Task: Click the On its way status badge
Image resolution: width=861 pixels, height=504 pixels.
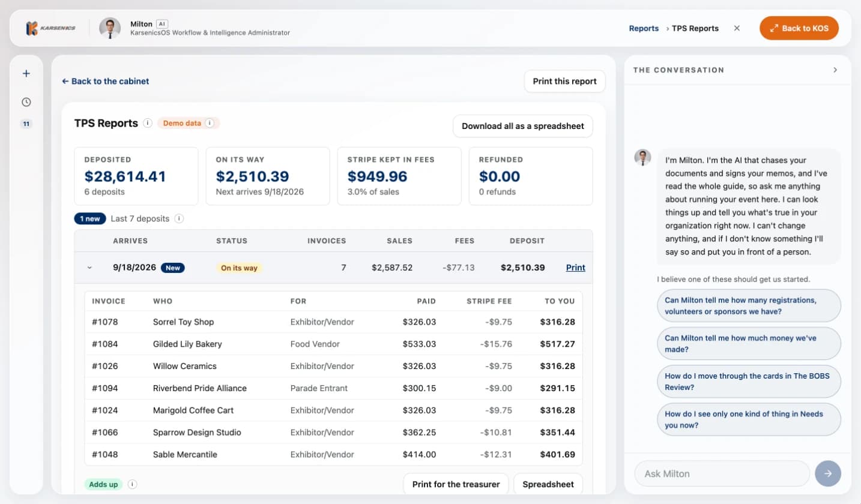Action: click(239, 268)
